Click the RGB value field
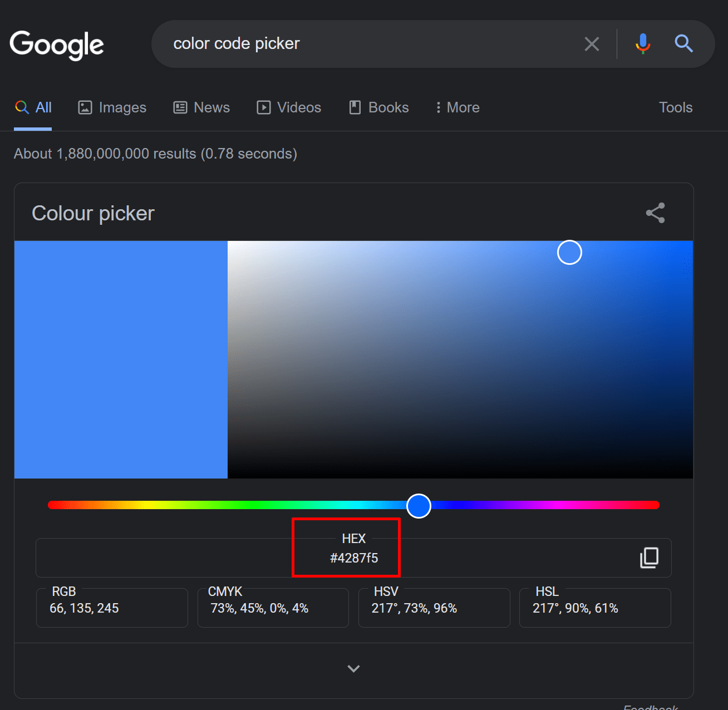Image resolution: width=728 pixels, height=710 pixels. (112, 608)
